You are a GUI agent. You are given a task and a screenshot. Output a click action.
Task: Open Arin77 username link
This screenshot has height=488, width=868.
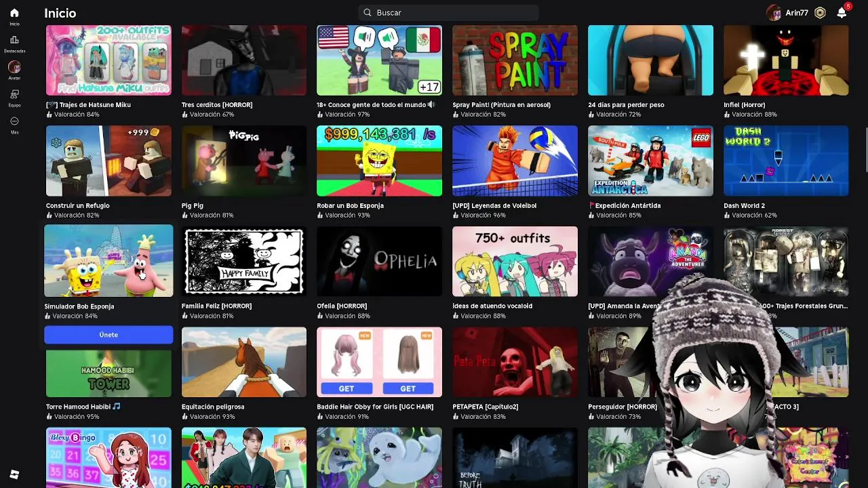797,13
